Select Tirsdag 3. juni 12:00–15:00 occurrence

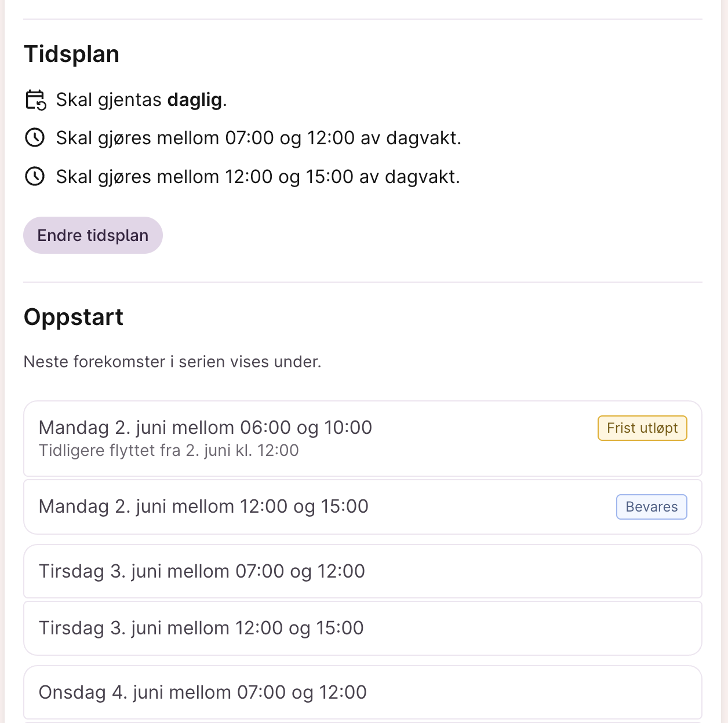pyautogui.click(x=363, y=628)
